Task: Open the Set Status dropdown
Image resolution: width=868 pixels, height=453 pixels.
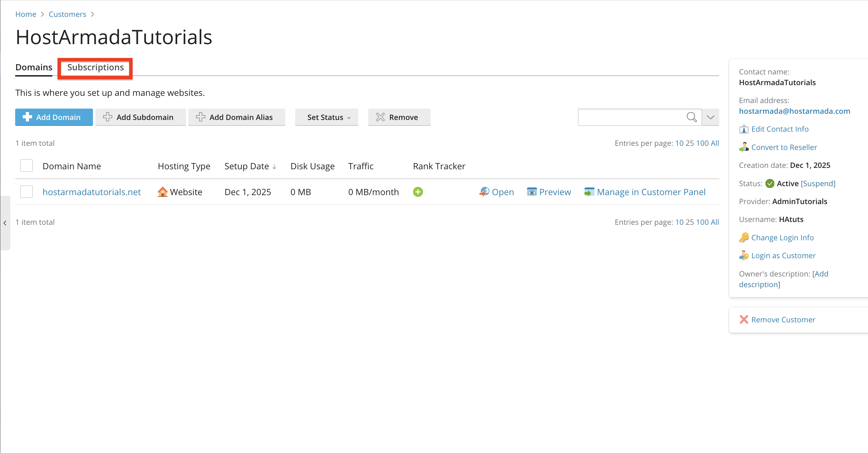Action: click(x=326, y=117)
